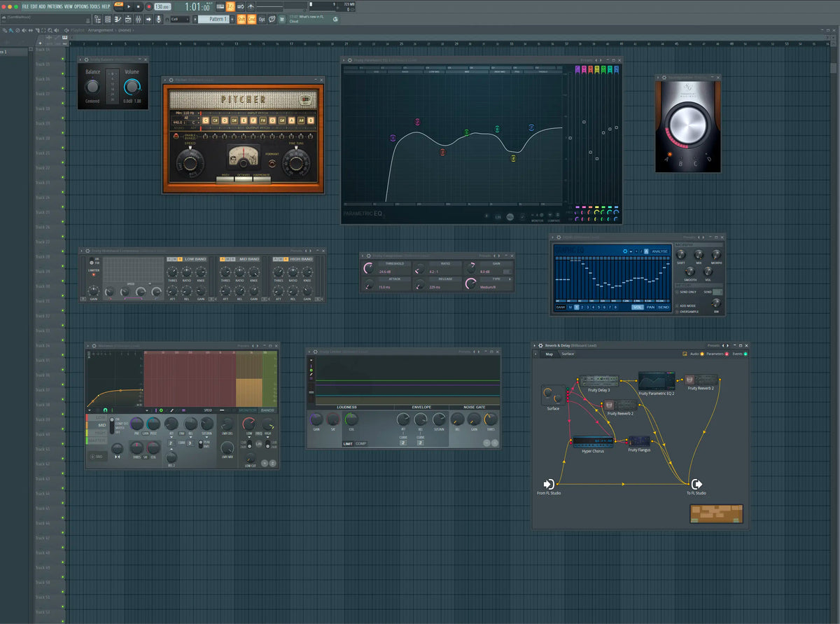
Task: Switch to the Surface tab in Patcher
Action: click(x=568, y=354)
